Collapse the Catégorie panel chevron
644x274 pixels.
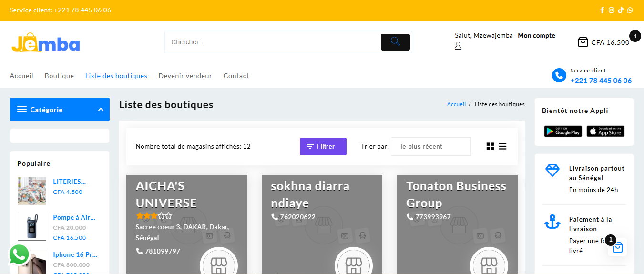coord(101,110)
